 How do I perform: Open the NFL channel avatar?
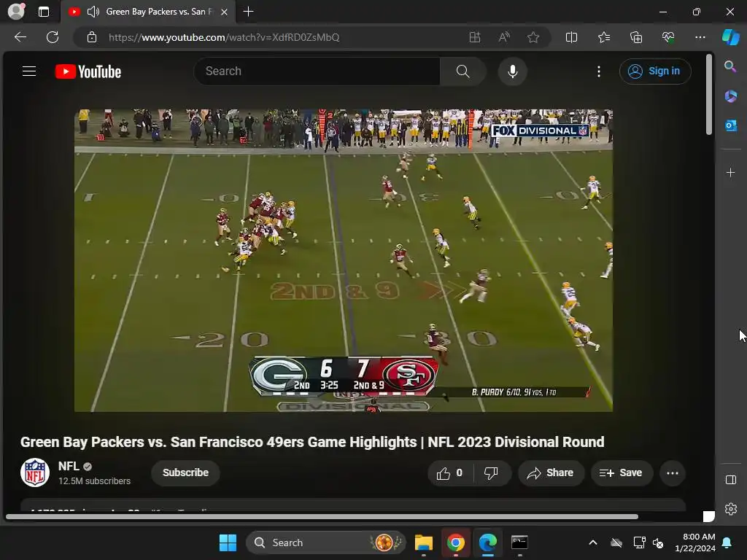(35, 472)
